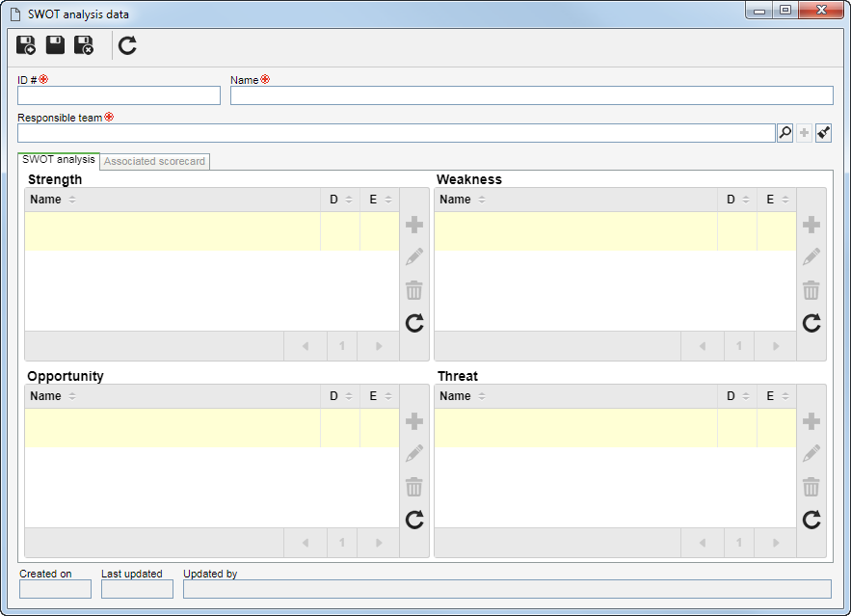Click into the ID # input field
Screen dimensions: 851x616
coord(119,95)
